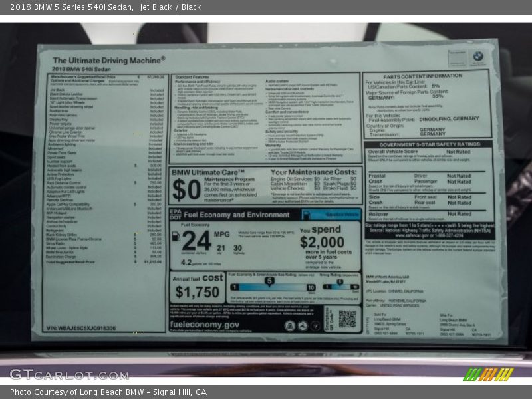Click Total Suggested Retail Price row
The height and width of the screenshot is (399, 532).
pyautogui.click(x=104, y=262)
